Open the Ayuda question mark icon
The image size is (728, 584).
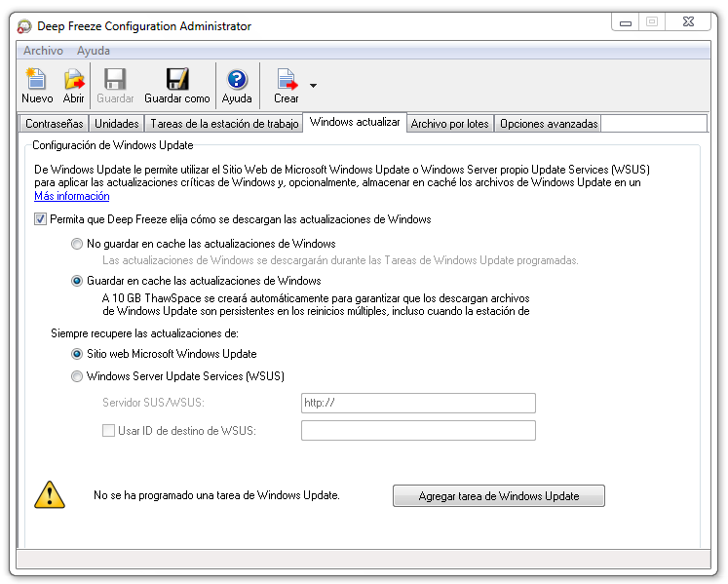point(237,79)
